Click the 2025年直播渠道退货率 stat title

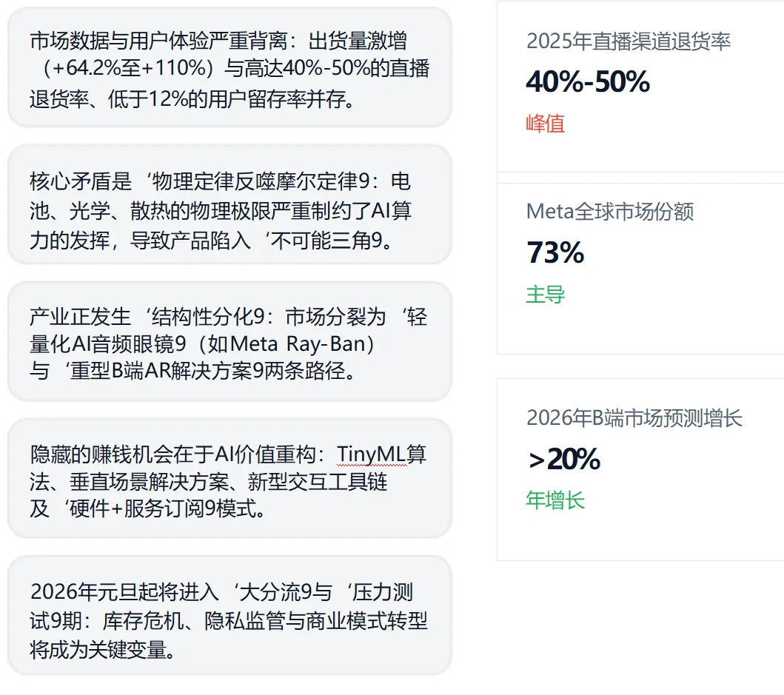tap(629, 41)
